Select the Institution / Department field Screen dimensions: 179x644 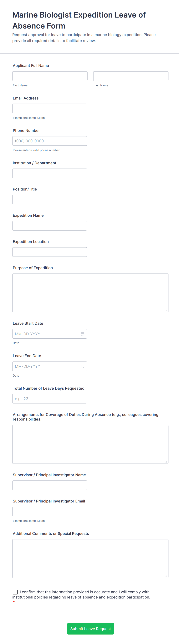click(x=50, y=173)
